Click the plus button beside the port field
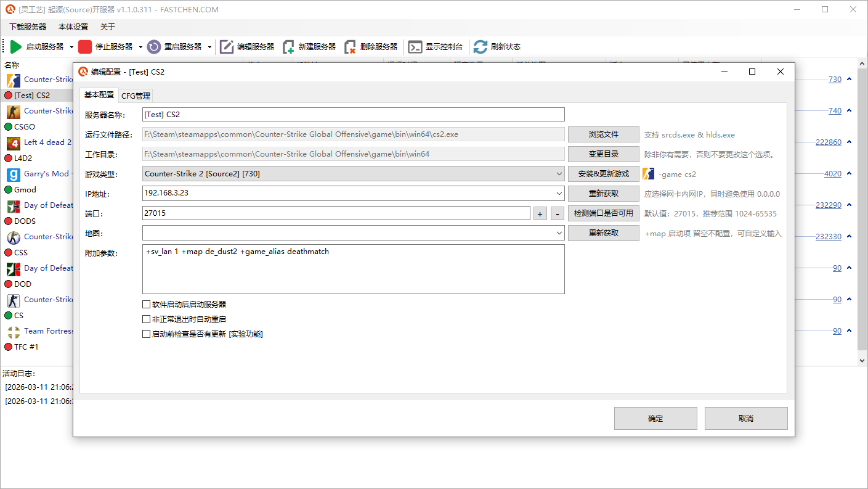 point(540,213)
